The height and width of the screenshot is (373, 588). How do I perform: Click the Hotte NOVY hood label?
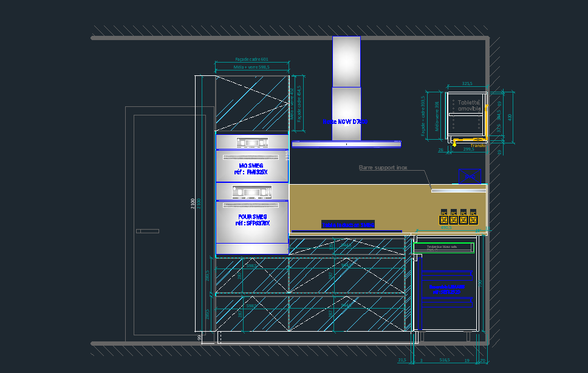345,121
